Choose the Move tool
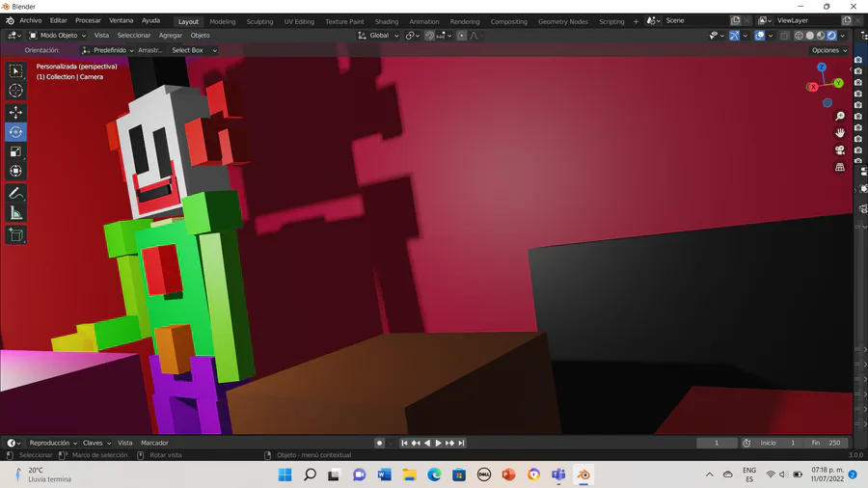 coord(15,112)
